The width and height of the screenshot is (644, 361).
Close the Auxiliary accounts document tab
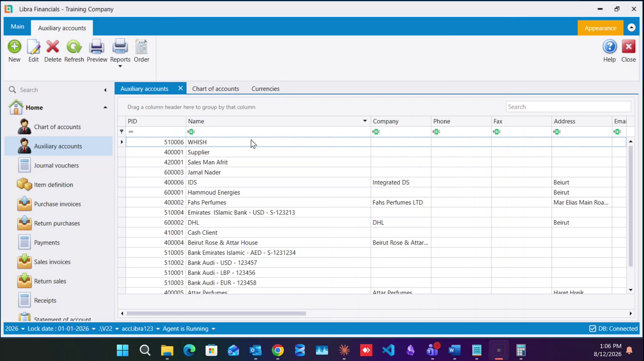click(180, 88)
